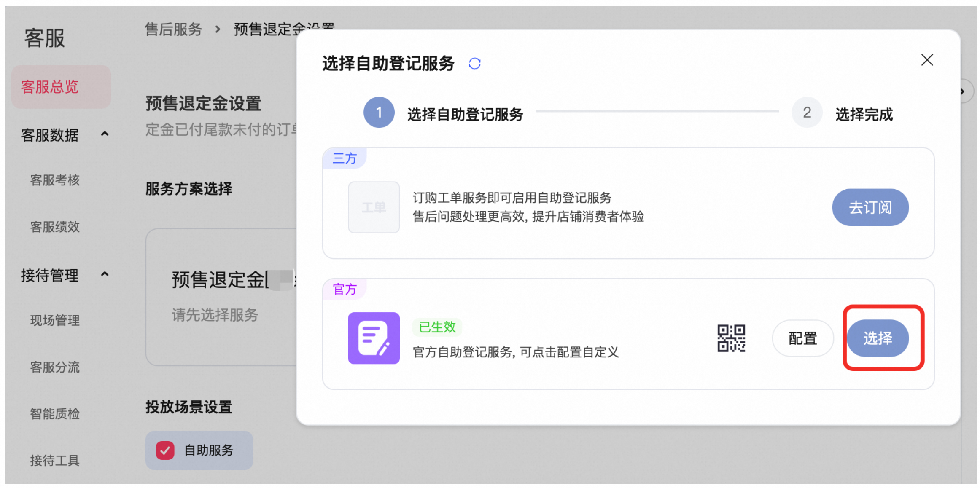Click the text 订购工单服务即可启用自助登记服务

[512, 198]
